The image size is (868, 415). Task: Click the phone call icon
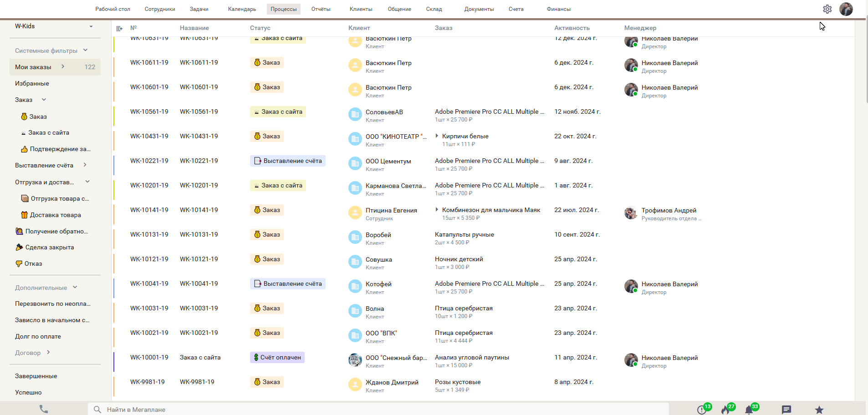click(x=44, y=409)
